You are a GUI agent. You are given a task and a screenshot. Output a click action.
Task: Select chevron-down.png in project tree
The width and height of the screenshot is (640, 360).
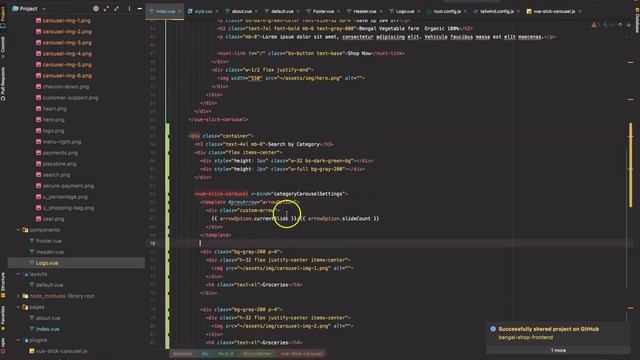tap(62, 87)
